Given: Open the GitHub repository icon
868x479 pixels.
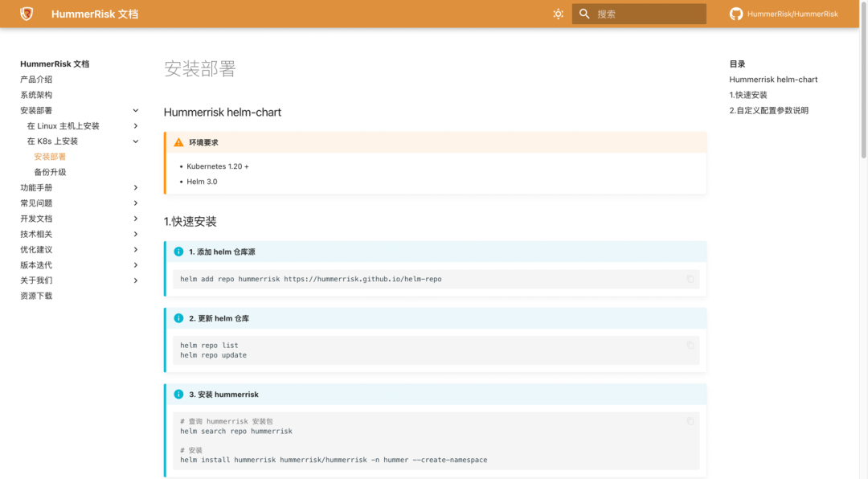Looking at the screenshot, I should 735,14.
